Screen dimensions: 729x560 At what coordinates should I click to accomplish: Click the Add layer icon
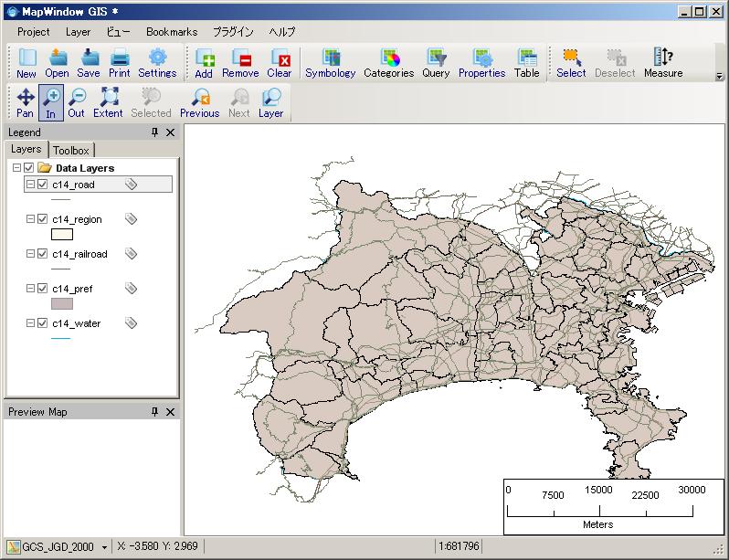click(204, 62)
